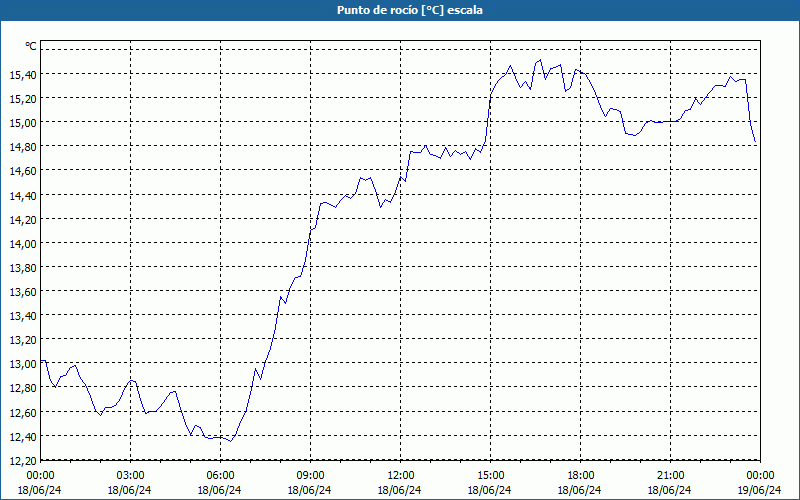Click the 09:00 time axis label
The height and width of the screenshot is (500, 800).
pos(310,476)
